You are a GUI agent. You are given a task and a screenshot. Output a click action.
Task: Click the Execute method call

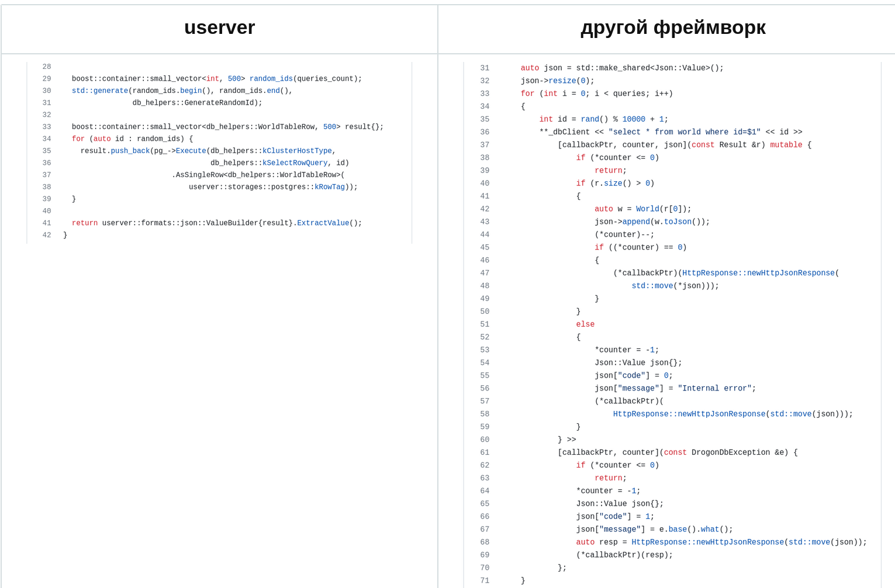click(191, 151)
